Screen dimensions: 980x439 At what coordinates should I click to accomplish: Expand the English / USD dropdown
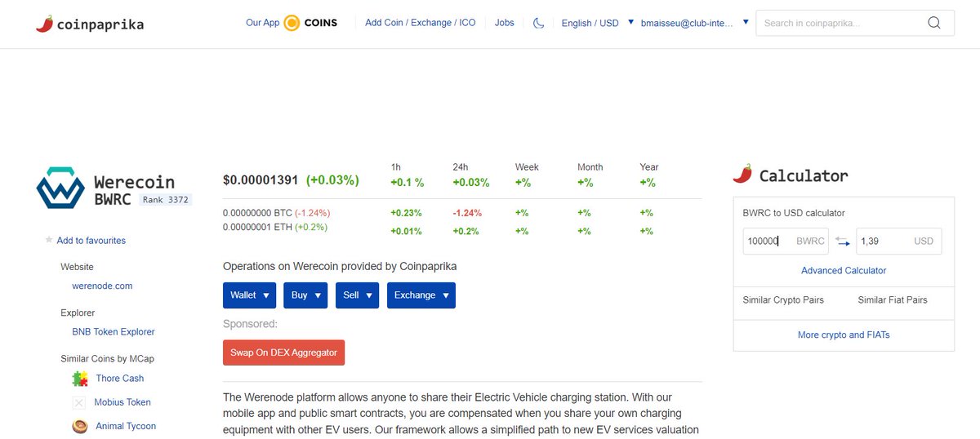click(598, 23)
